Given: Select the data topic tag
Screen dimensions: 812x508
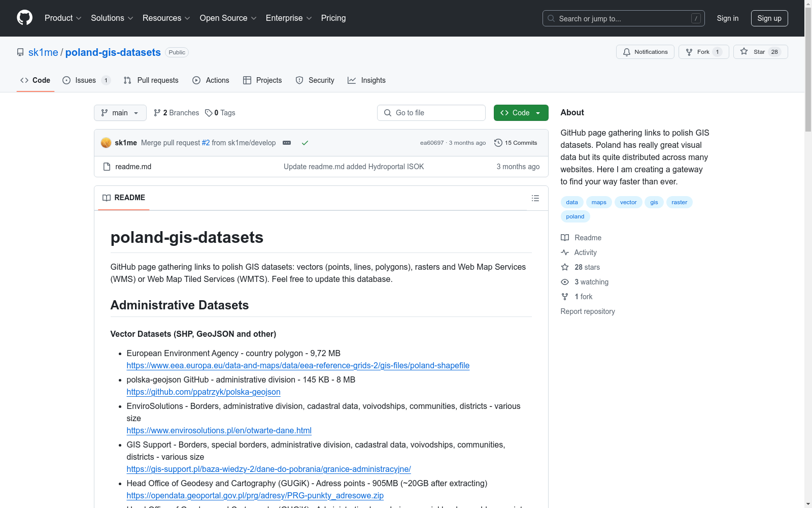Looking at the screenshot, I should 572,202.
